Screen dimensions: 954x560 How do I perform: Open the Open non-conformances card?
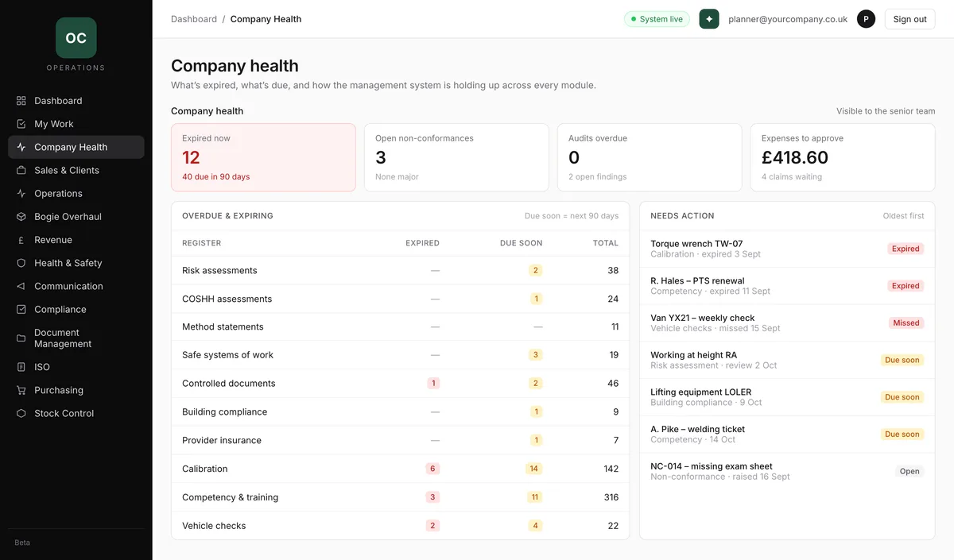456,157
